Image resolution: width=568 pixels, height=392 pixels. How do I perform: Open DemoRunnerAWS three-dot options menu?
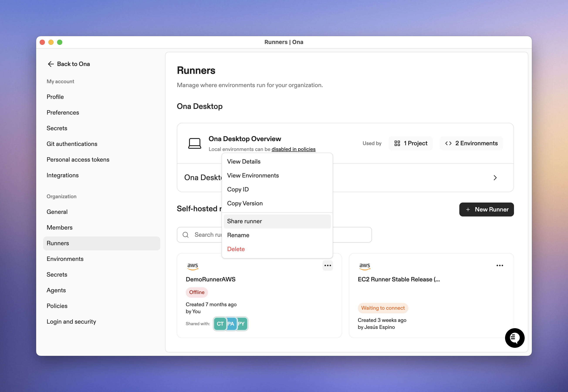tap(327, 265)
